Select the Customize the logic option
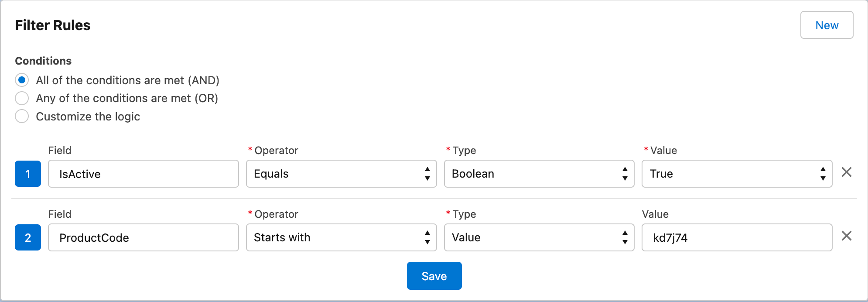The height and width of the screenshot is (302, 868). 22,117
